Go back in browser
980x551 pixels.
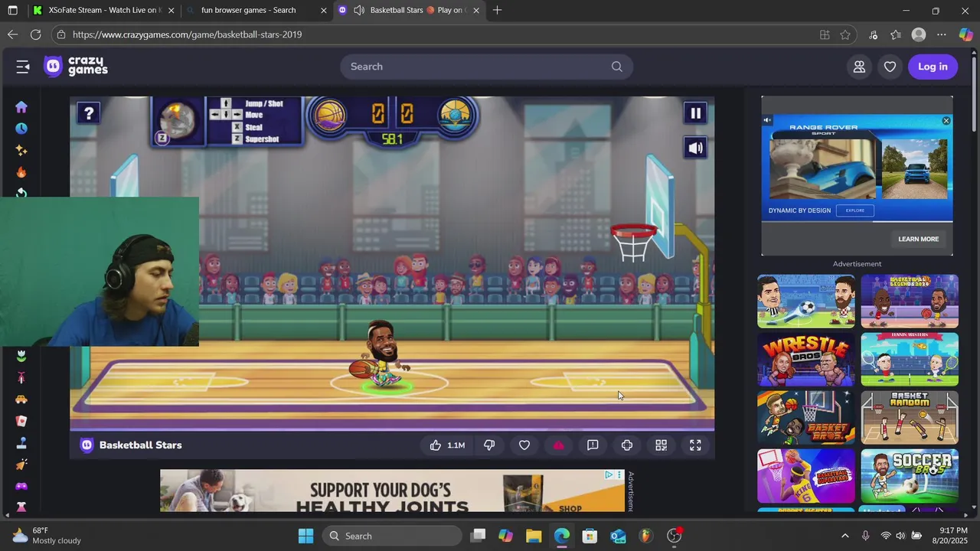[x=12, y=34]
